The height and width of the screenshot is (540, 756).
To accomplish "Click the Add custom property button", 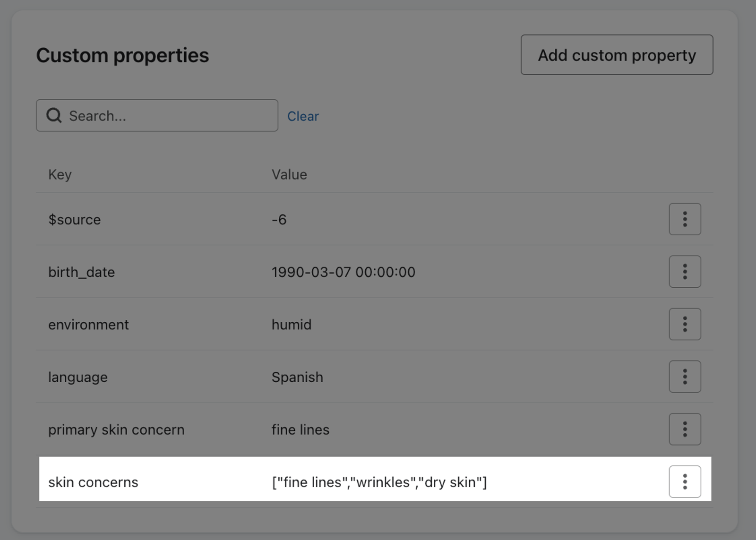I will (x=617, y=55).
